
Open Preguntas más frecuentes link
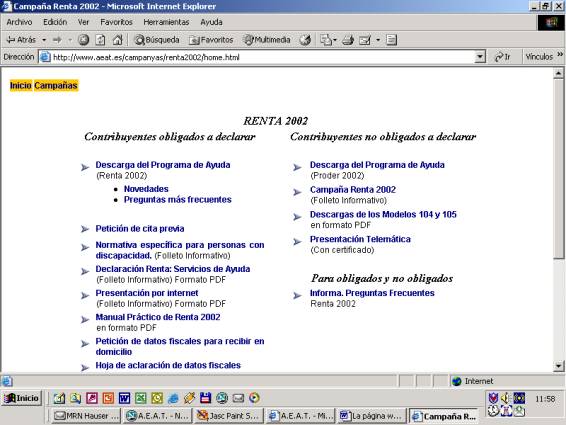[178, 200]
